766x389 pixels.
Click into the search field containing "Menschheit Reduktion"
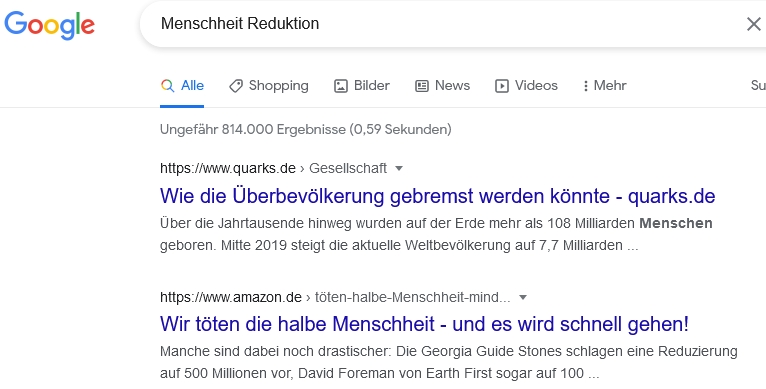click(440, 23)
